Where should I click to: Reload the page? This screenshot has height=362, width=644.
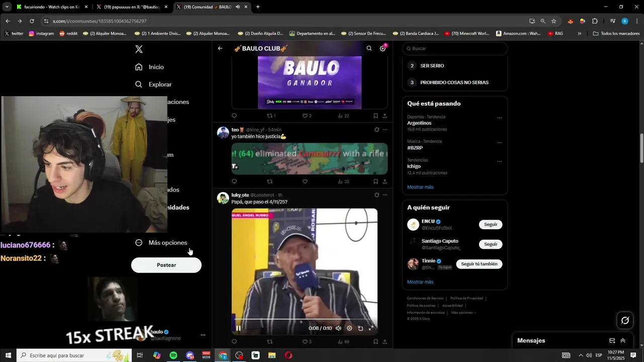tap(32, 21)
